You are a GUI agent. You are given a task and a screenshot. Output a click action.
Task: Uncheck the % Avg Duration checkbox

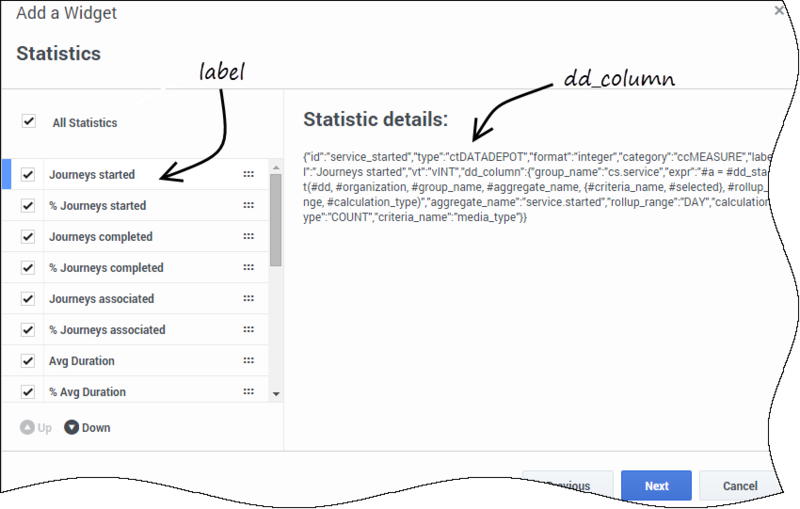pos(28,392)
